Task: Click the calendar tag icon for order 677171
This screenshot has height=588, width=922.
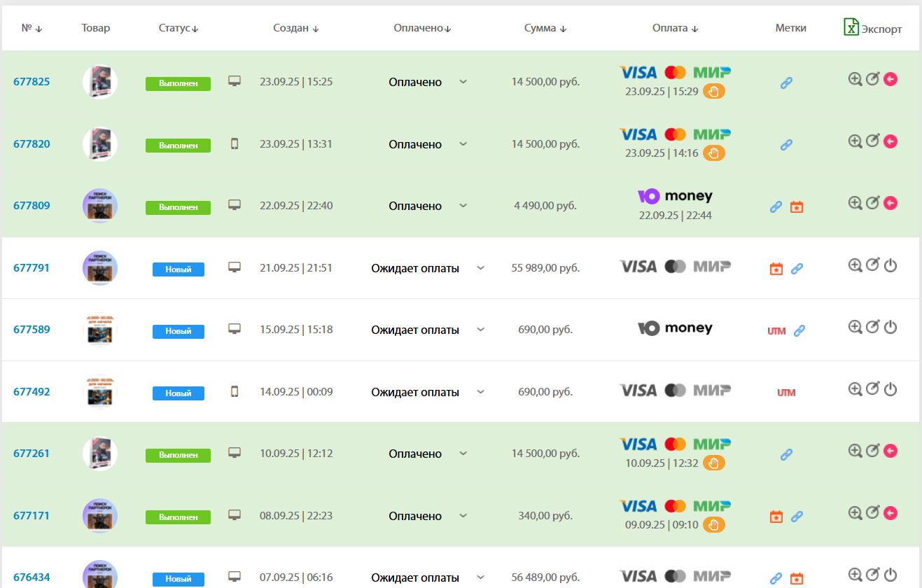Action: point(776,517)
